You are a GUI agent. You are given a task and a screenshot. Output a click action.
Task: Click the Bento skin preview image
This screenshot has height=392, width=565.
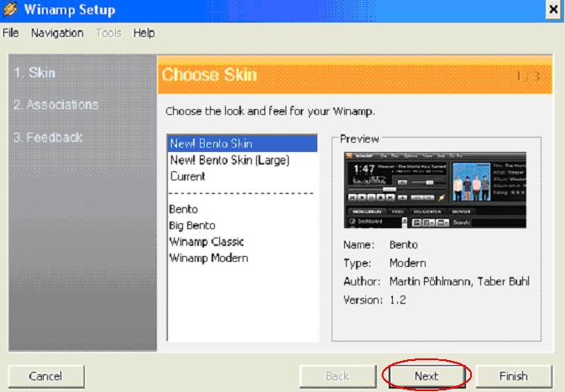[x=435, y=190]
